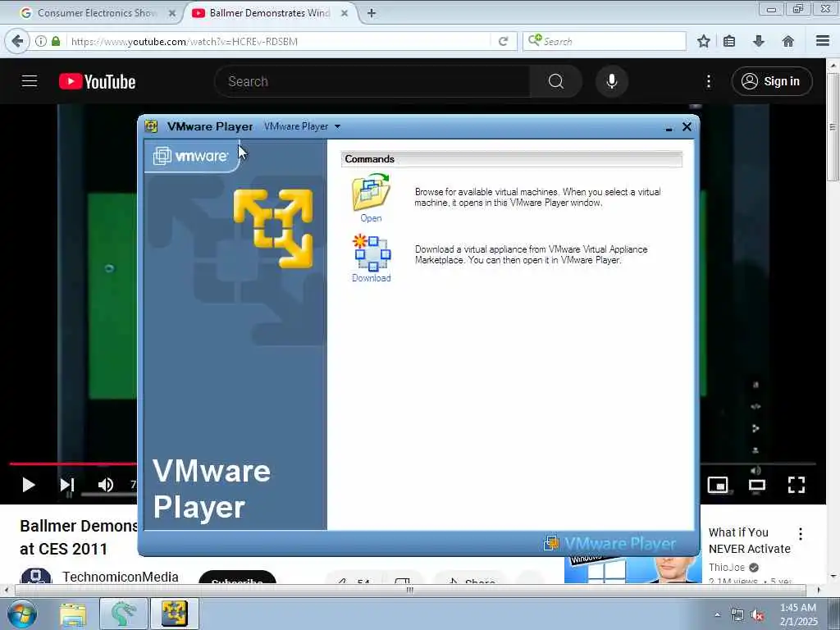Open What if You NEVER Activate video
Viewport: 840px width, 630px height.
tap(749, 541)
